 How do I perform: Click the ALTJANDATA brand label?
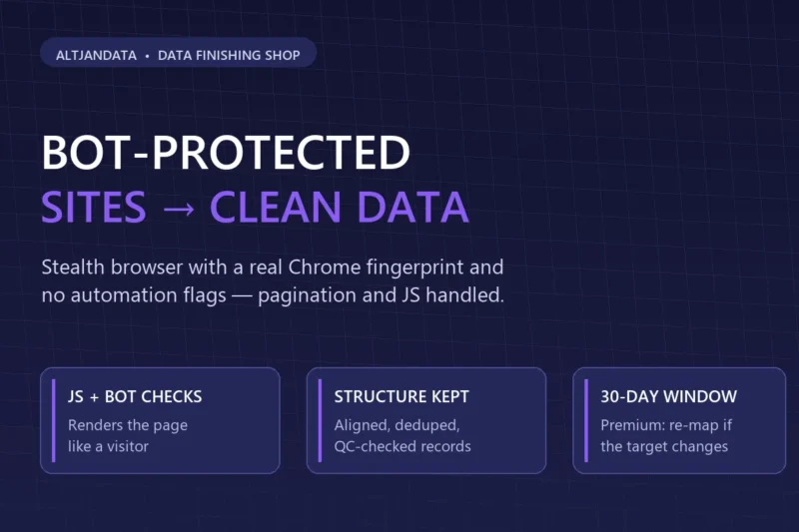pyautogui.click(x=96, y=56)
